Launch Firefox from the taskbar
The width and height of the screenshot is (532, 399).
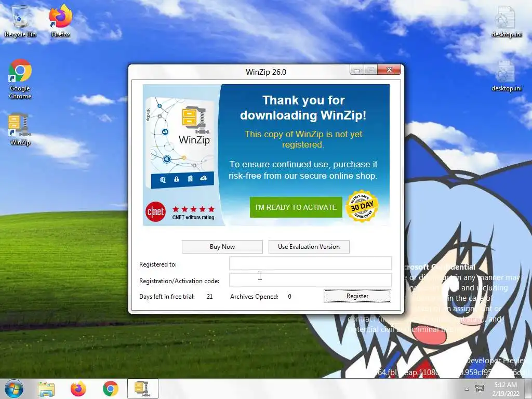click(78, 389)
